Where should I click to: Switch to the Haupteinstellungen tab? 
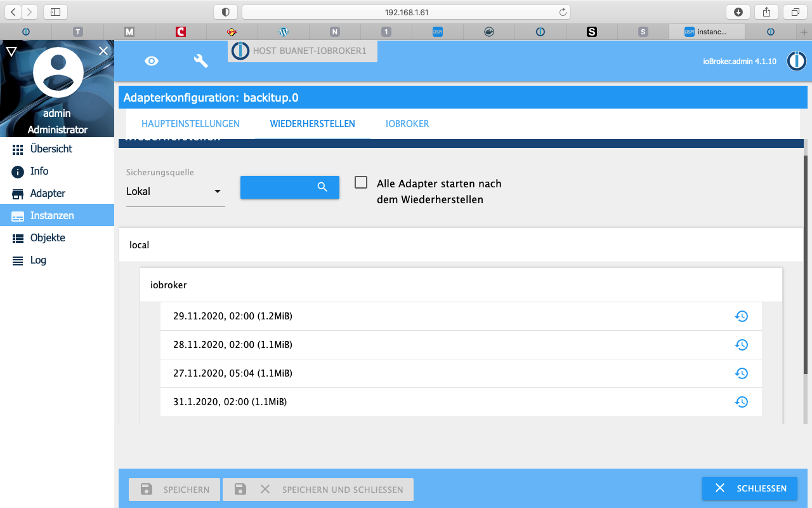click(x=190, y=124)
